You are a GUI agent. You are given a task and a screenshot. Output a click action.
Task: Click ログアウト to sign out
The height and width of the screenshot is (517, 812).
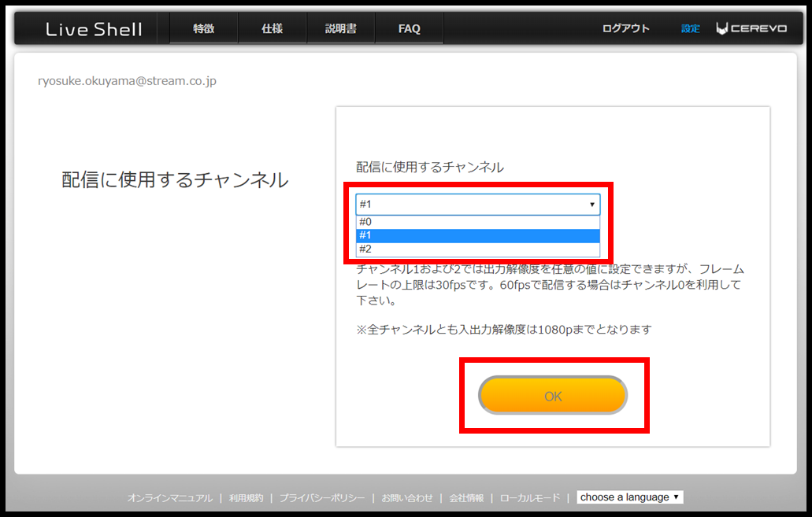pos(625,28)
